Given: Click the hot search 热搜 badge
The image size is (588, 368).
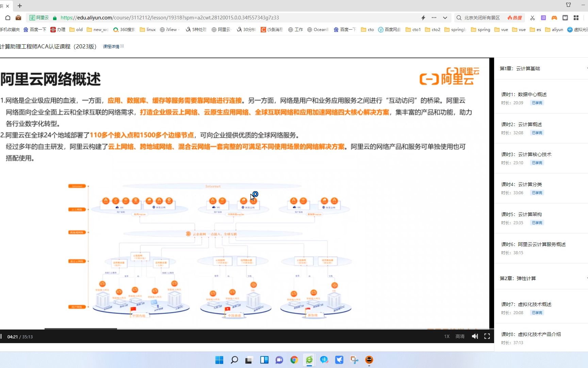Looking at the screenshot, I should 515,18.
